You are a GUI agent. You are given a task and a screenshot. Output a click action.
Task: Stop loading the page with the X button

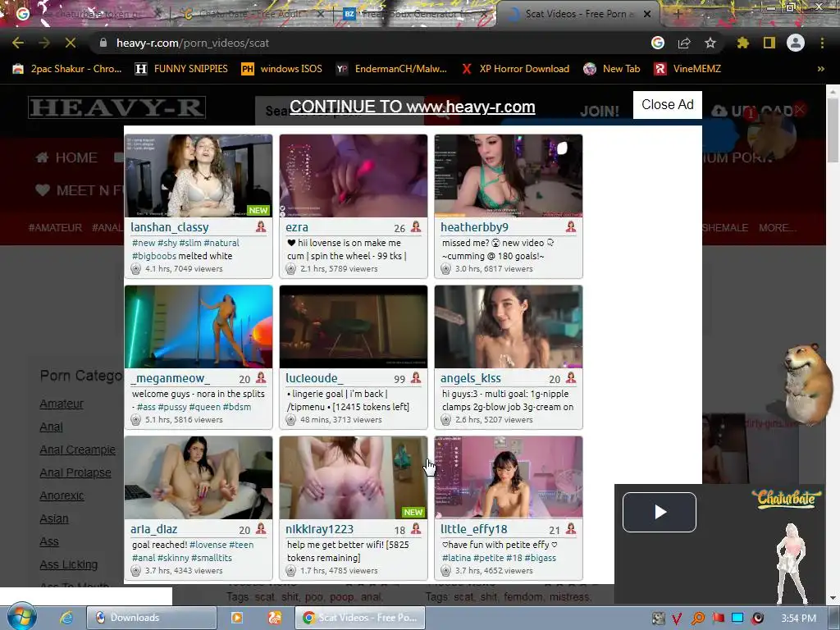coord(71,43)
